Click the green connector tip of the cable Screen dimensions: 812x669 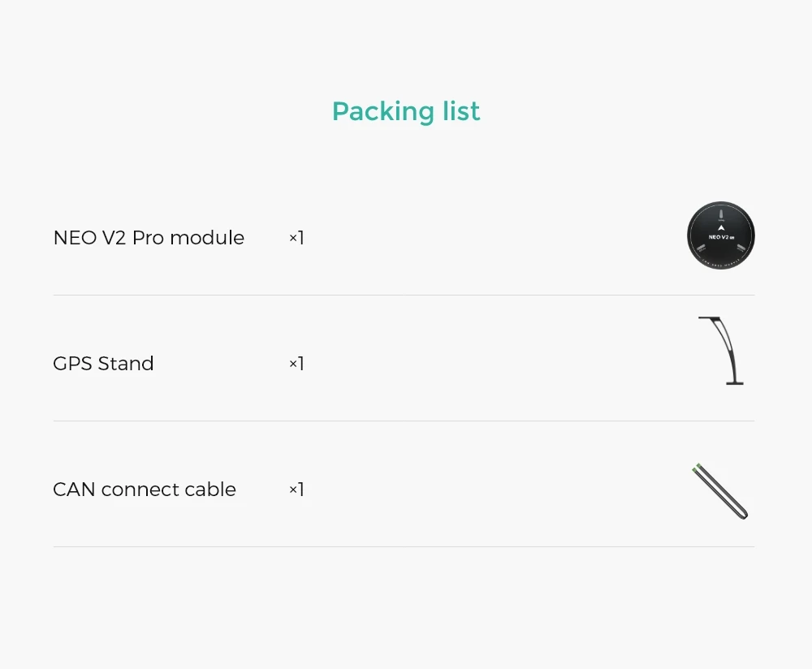pyautogui.click(x=697, y=468)
